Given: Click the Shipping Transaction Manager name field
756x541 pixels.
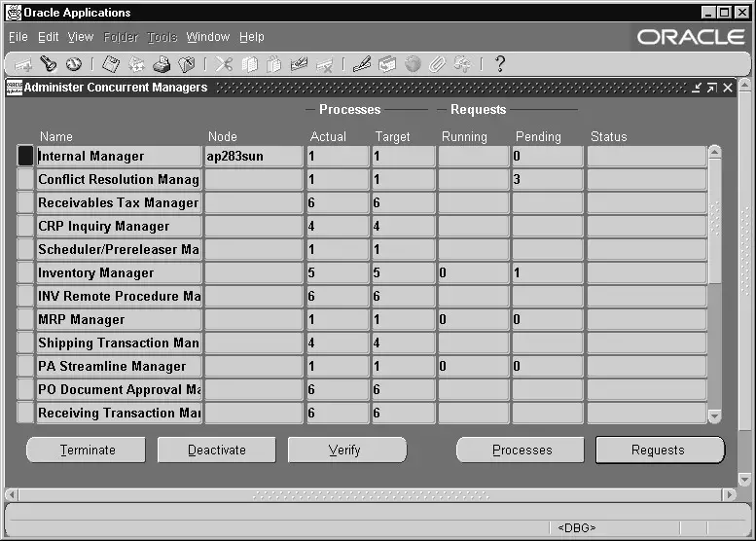Looking at the screenshot, I should pyautogui.click(x=119, y=343).
